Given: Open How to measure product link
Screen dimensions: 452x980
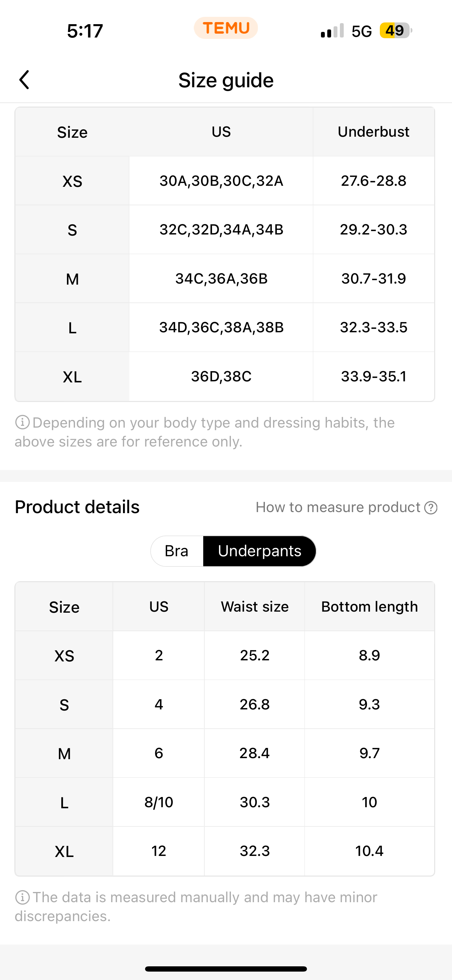Looking at the screenshot, I should tap(338, 507).
